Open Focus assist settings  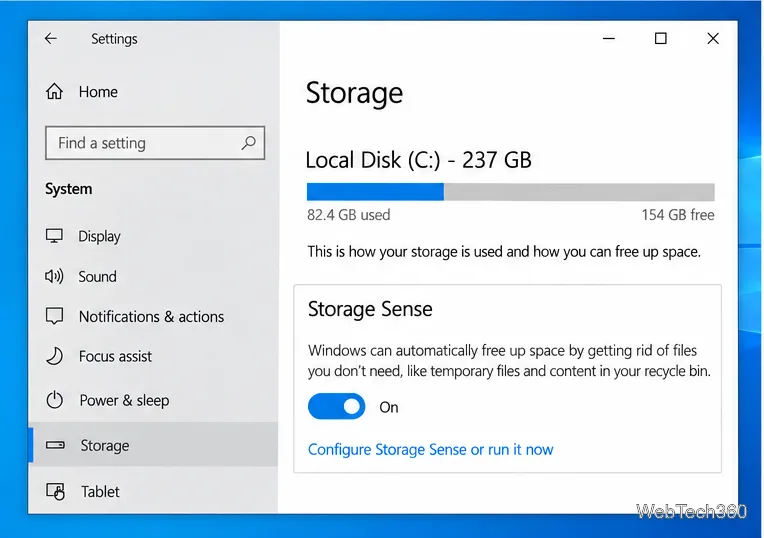pos(115,357)
